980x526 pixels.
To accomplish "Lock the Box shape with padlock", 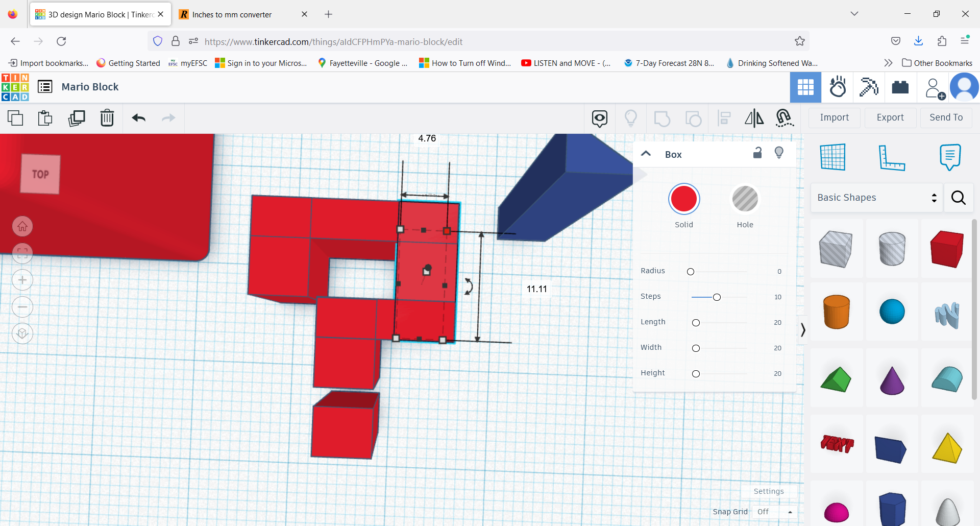I will pos(757,153).
